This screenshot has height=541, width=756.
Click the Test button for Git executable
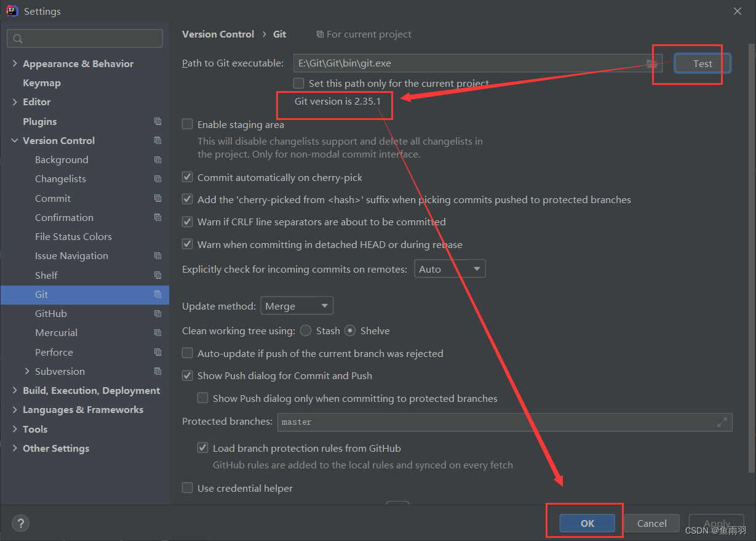pos(702,63)
